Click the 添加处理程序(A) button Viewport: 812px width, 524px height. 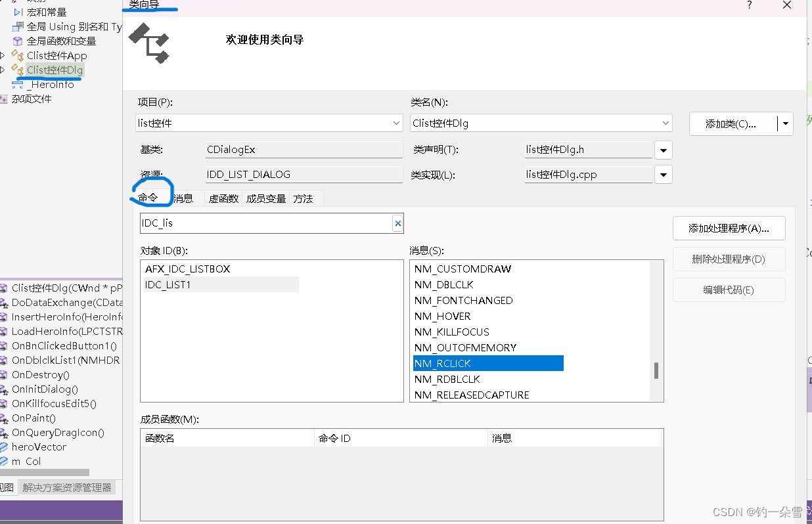click(x=729, y=228)
